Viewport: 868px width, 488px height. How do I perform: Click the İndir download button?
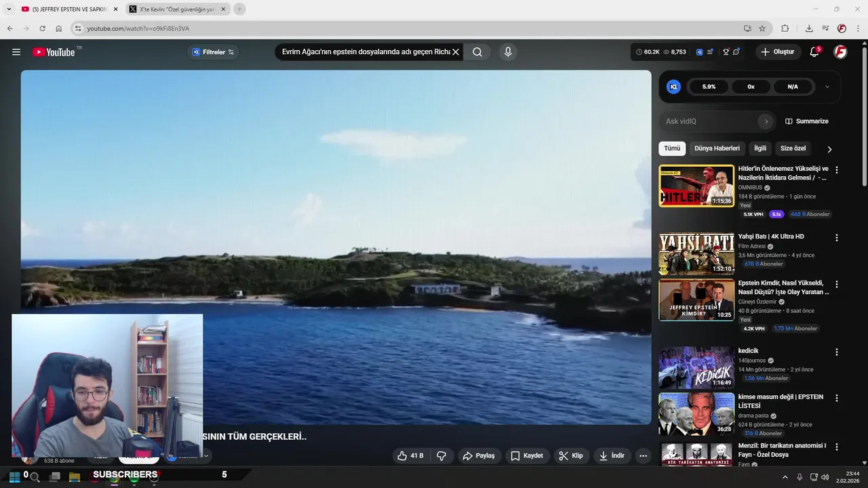tap(612, 455)
